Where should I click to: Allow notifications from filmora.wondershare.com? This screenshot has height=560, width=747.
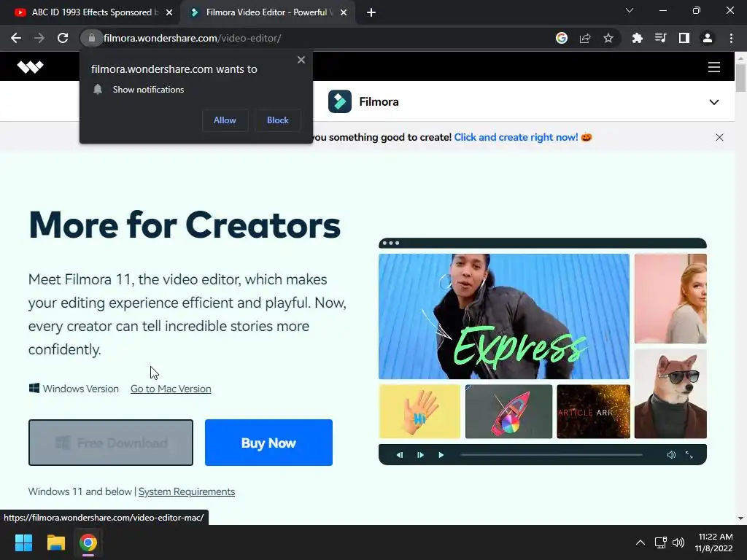point(225,120)
